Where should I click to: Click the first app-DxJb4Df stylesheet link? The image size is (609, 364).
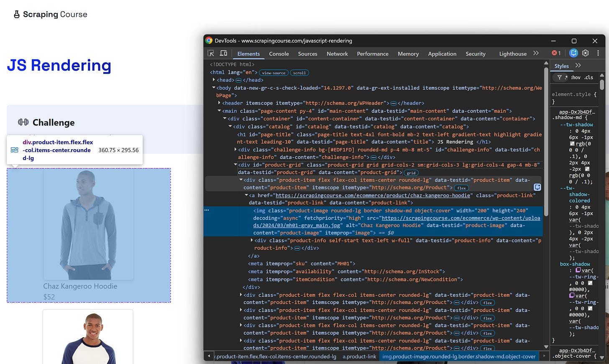coord(577,112)
